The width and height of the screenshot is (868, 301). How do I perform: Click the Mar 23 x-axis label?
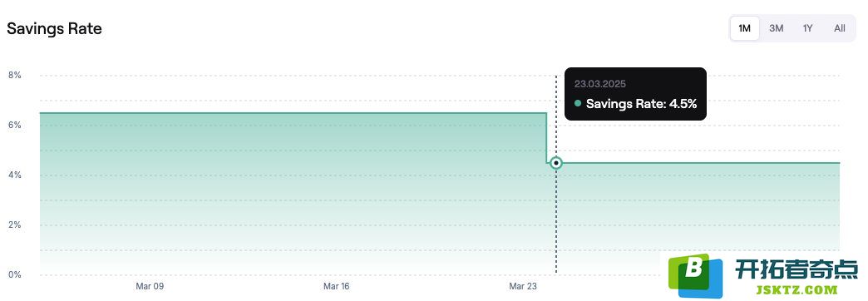point(523,287)
